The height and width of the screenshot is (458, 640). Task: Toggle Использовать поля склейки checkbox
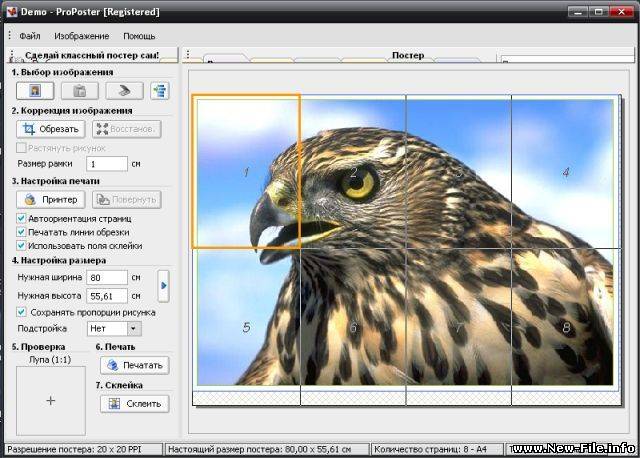tap(21, 246)
